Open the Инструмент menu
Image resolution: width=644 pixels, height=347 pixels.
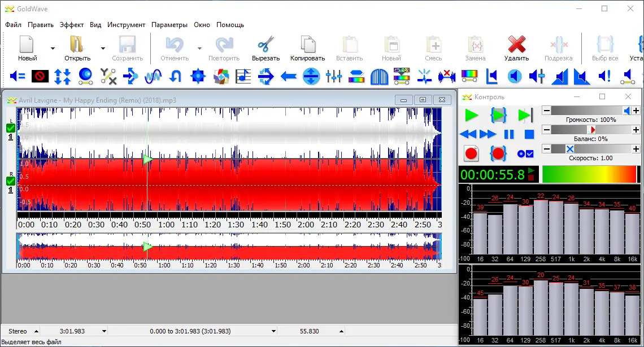tap(126, 25)
